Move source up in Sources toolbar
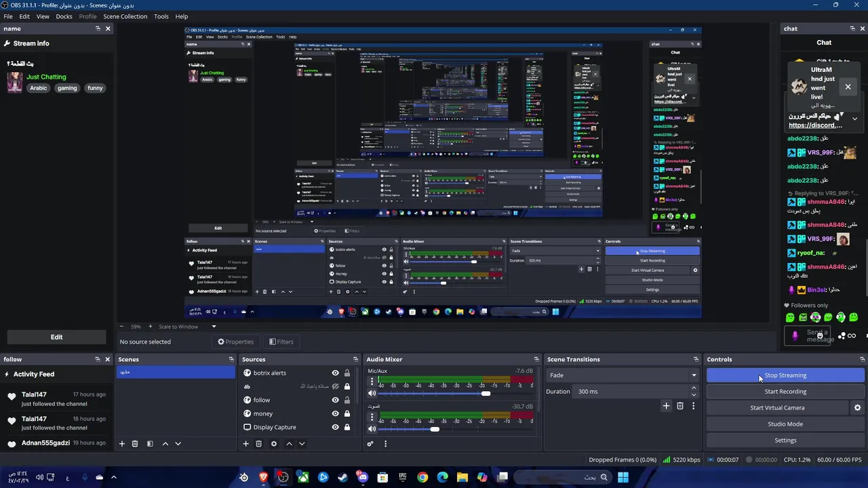The height and width of the screenshot is (488, 868). pos(289,444)
